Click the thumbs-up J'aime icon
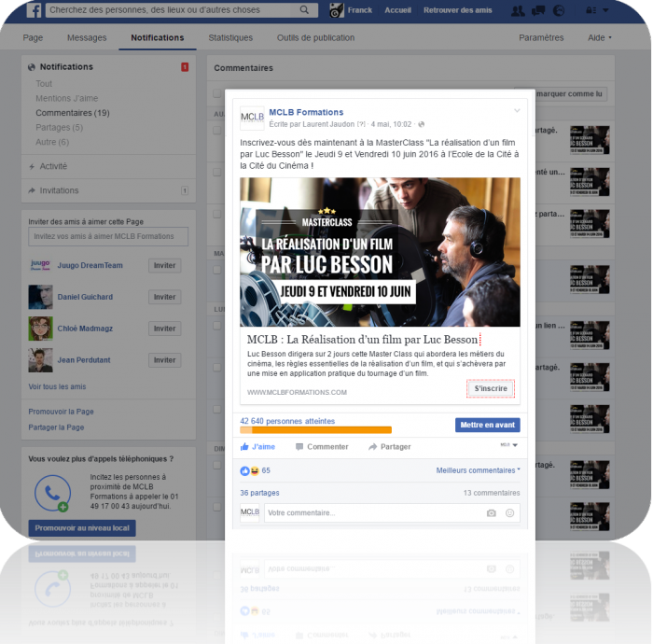 (245, 447)
